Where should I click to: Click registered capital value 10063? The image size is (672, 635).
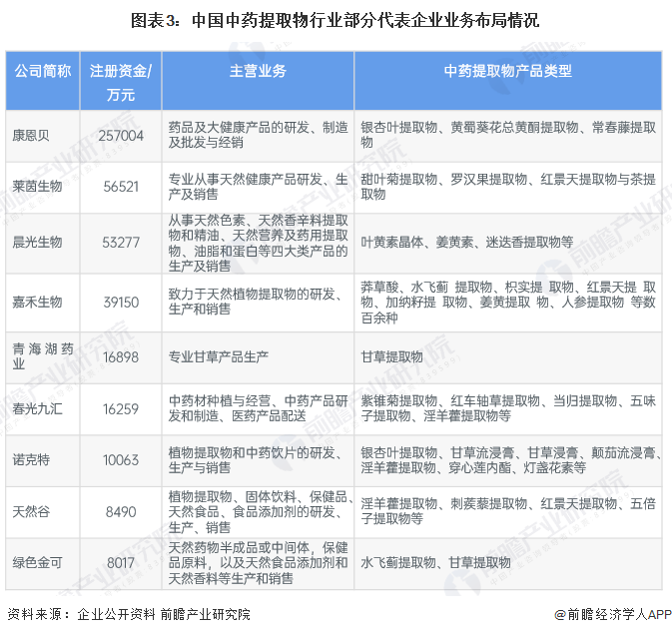[x=121, y=459]
